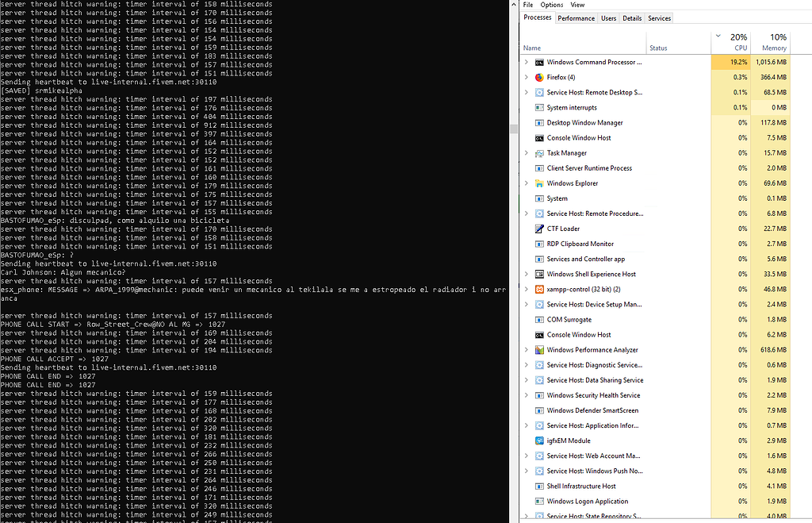Sort processes by the Memory column
Viewport: 812px width, 523px height.
[774, 48]
